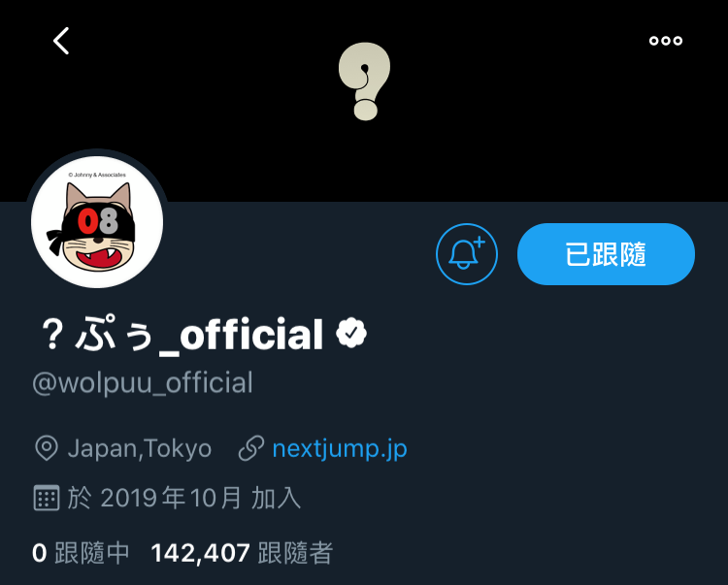Toggle the 已跟隨 following button
This screenshot has height=585, width=728.
(606, 254)
